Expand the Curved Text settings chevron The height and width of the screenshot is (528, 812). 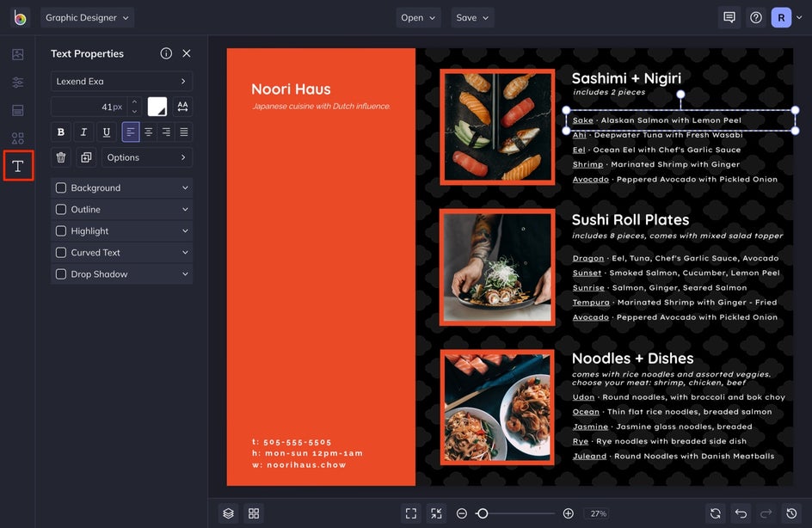pyautogui.click(x=185, y=253)
